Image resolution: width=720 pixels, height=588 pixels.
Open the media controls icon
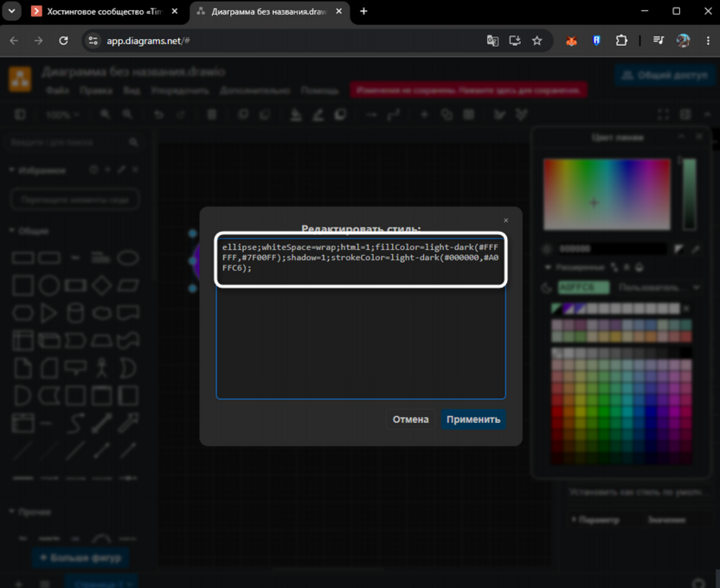coord(659,41)
